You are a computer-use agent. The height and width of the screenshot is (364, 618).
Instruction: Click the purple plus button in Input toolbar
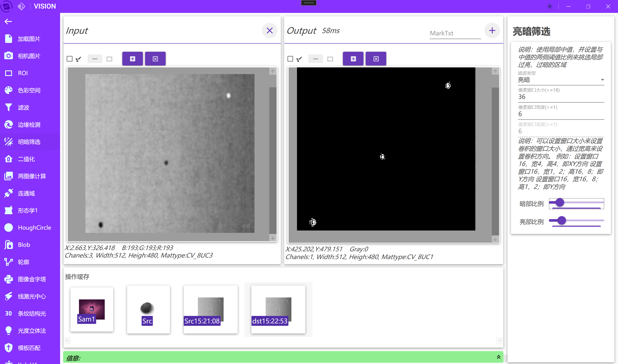pyautogui.click(x=132, y=59)
